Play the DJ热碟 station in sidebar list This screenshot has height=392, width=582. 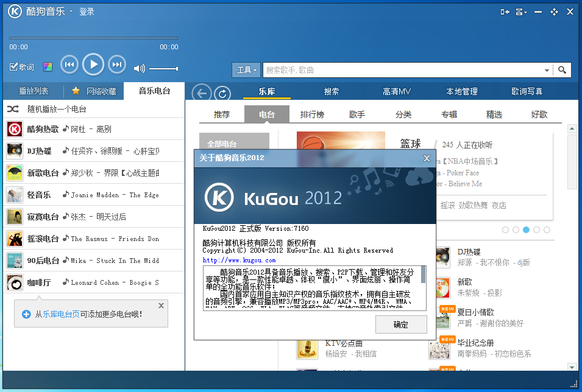(x=94, y=151)
